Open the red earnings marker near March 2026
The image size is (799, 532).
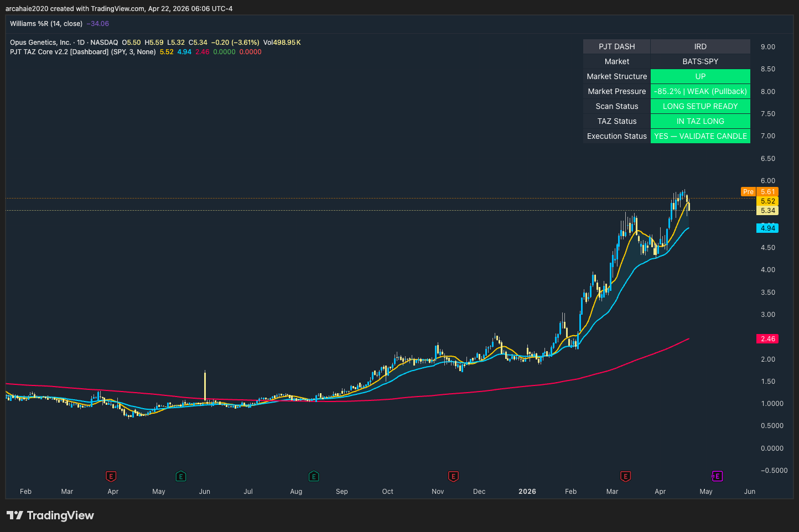click(x=625, y=476)
